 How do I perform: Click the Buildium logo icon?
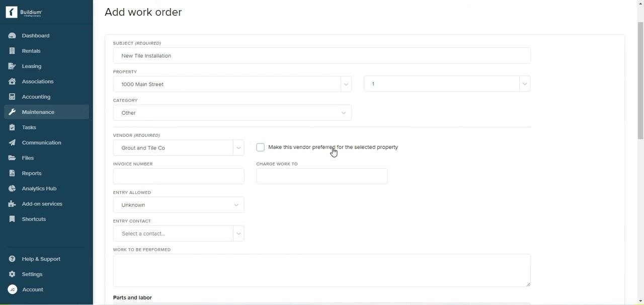coord(12,12)
